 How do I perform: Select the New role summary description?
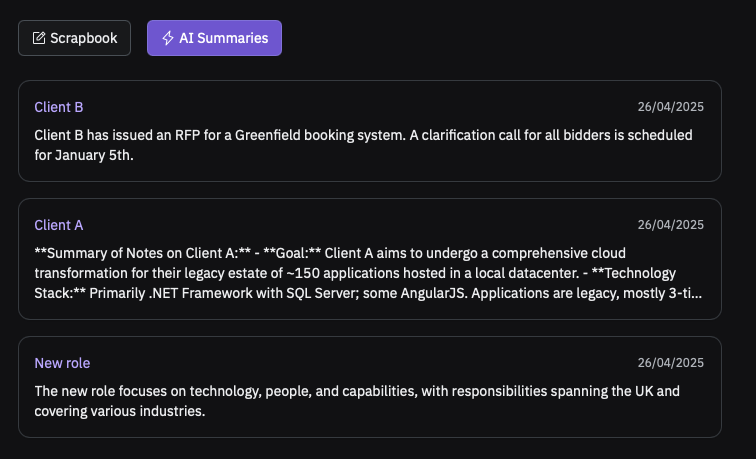point(357,401)
